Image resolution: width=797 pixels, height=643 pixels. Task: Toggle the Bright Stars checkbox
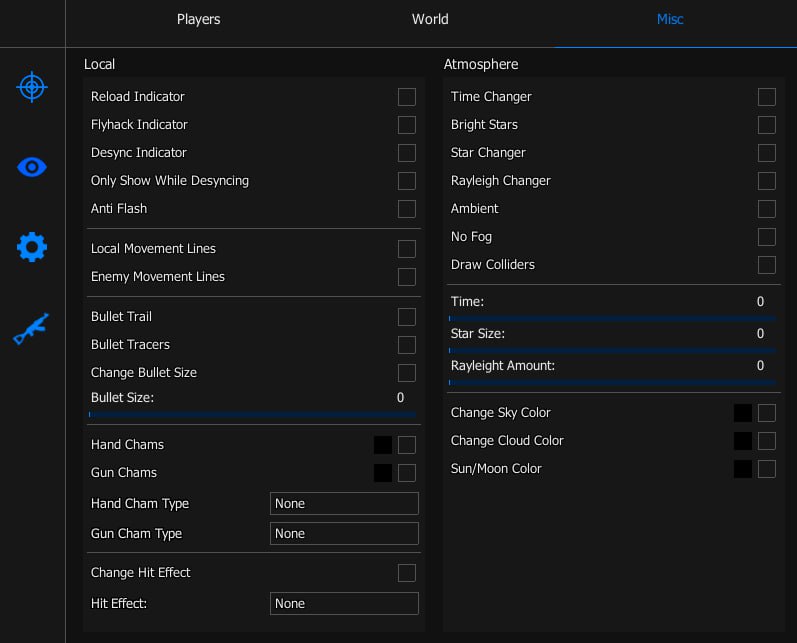[767, 125]
